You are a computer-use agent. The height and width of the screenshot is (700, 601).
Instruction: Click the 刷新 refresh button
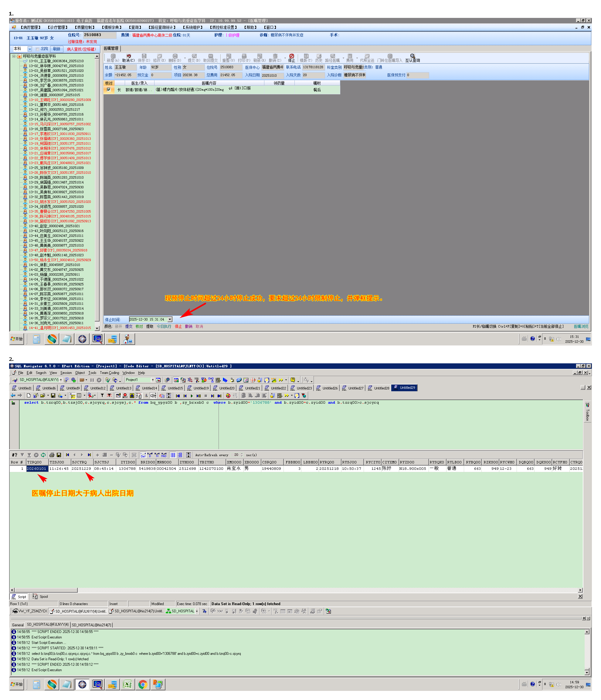(56, 49)
